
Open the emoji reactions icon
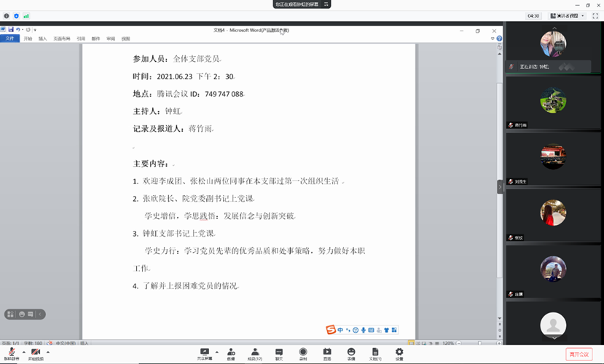pyautogui.click(x=351, y=353)
